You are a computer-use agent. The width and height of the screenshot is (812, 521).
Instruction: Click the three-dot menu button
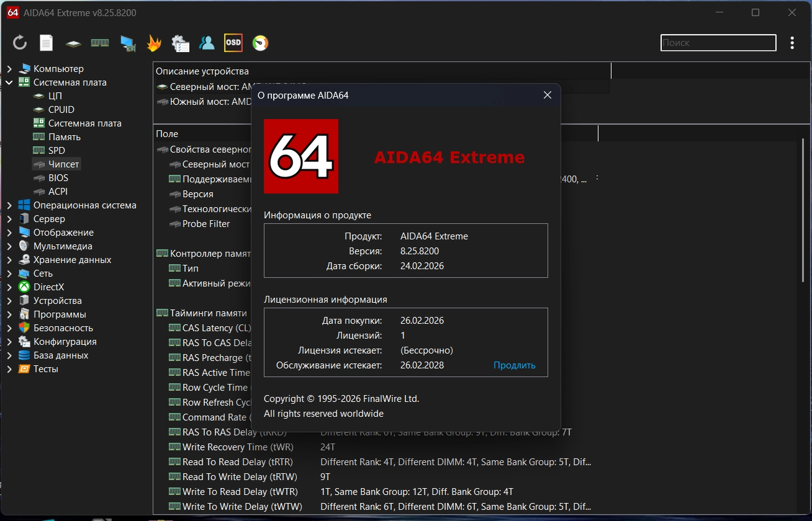pos(792,43)
